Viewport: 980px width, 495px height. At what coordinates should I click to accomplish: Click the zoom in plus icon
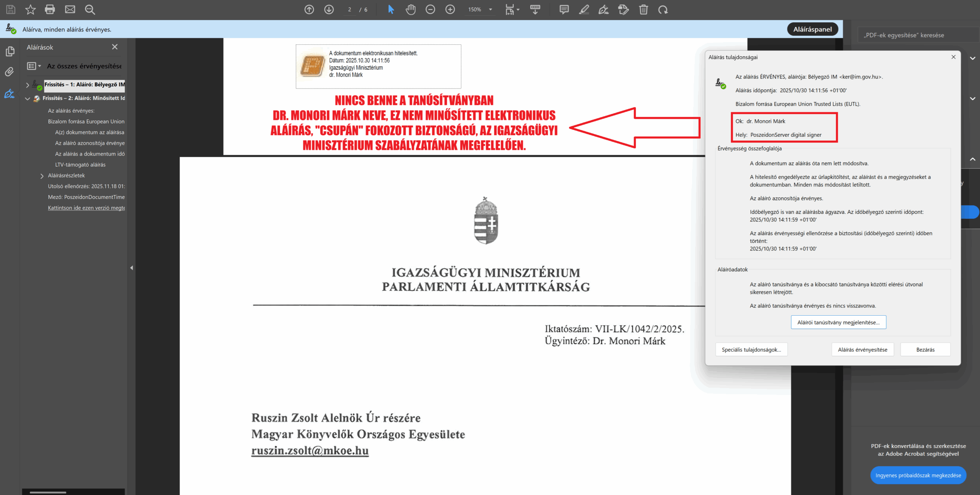[450, 10]
